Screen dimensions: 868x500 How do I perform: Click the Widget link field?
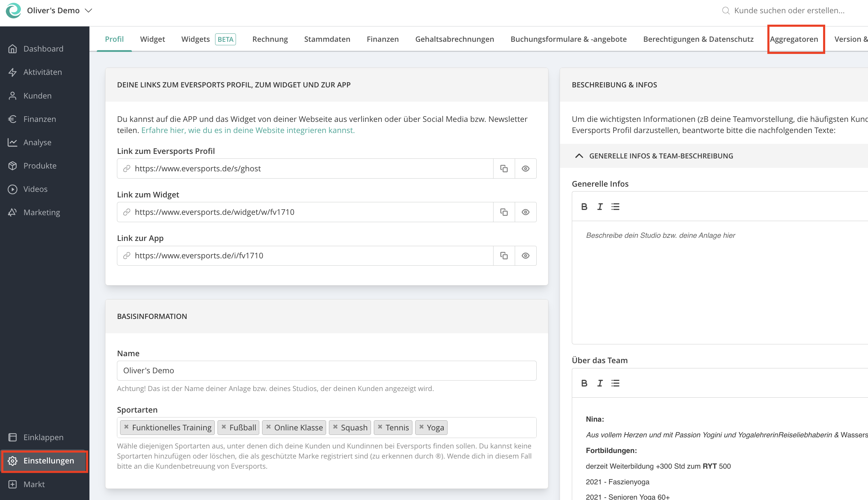coord(305,212)
